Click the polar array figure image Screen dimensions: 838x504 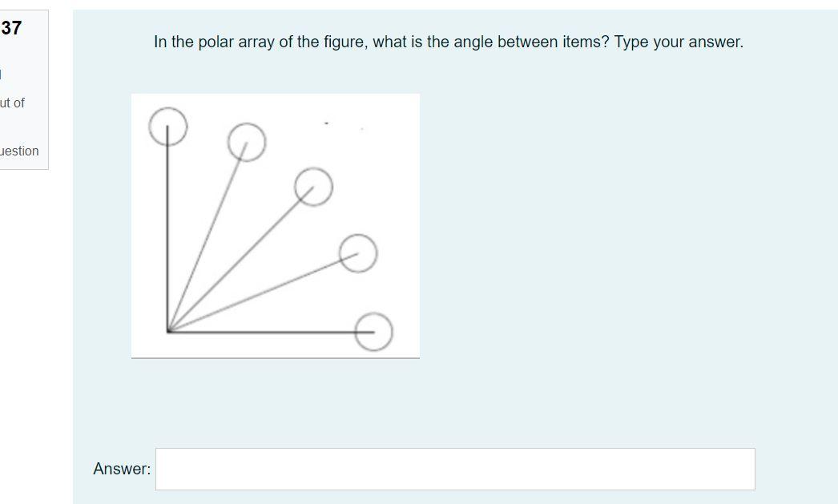(275, 224)
